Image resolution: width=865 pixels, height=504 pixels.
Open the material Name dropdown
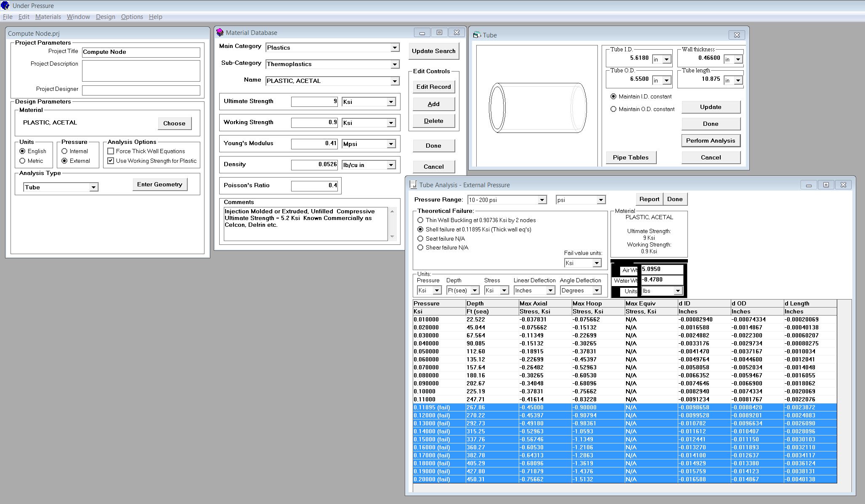[x=395, y=81]
